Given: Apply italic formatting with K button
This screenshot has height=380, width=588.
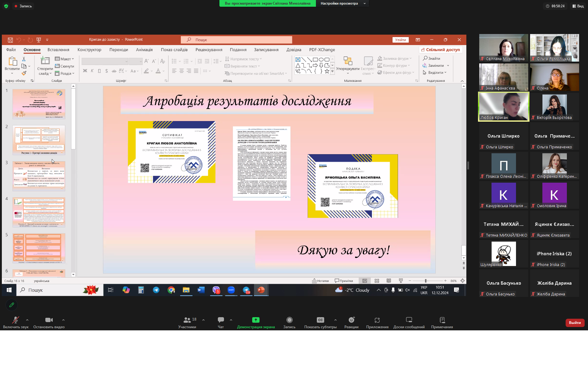Looking at the screenshot, I should 92,71.
